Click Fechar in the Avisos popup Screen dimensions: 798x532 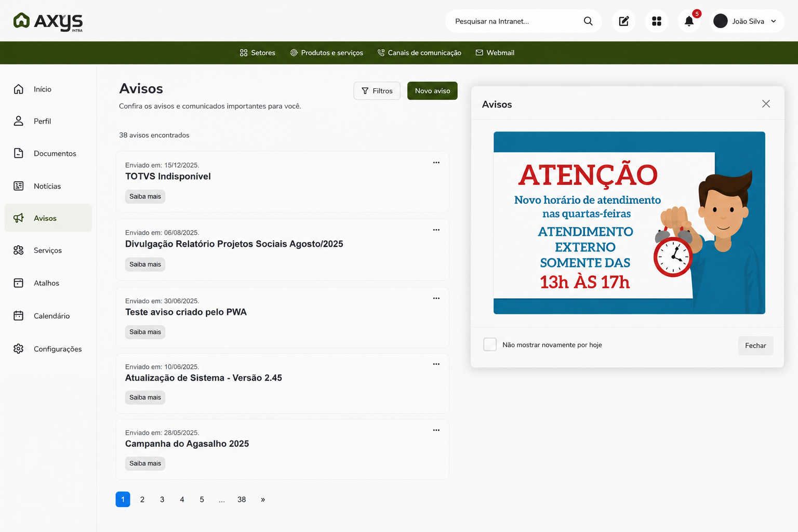pyautogui.click(x=755, y=345)
